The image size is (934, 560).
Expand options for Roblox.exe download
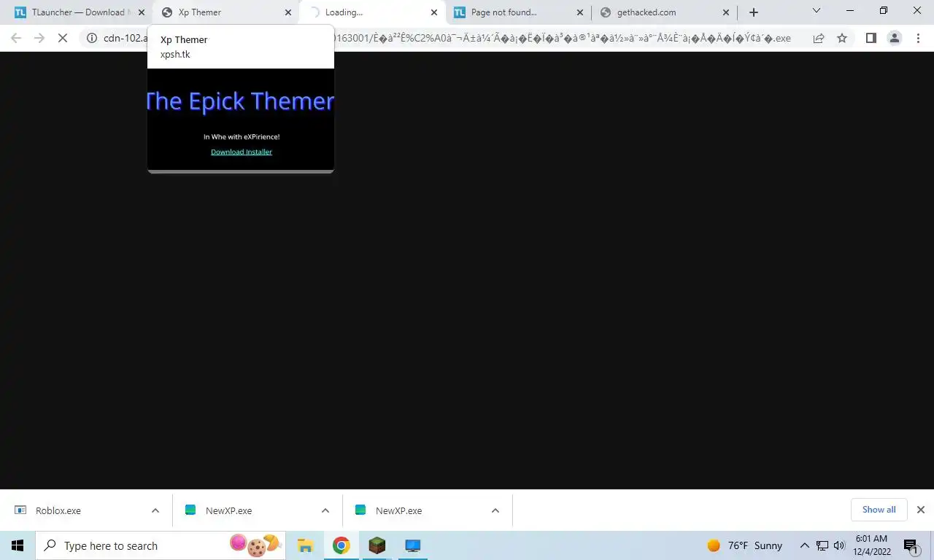click(155, 510)
